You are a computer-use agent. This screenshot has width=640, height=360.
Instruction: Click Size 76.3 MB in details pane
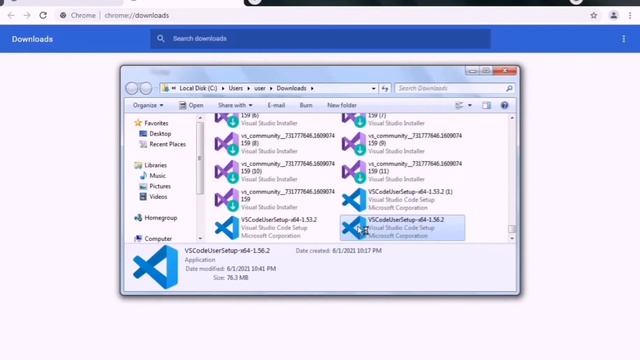231,278
